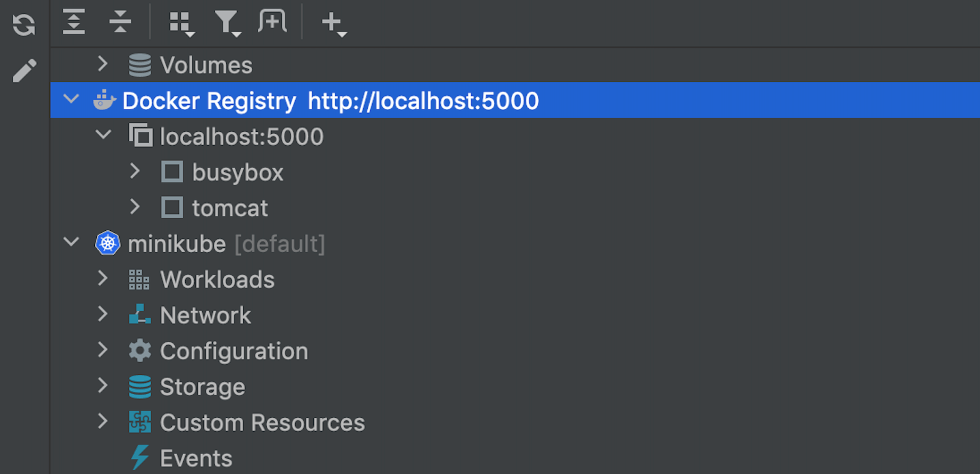Click the Expand All toolbar icon
Screen dimensions: 980x474
[74, 22]
